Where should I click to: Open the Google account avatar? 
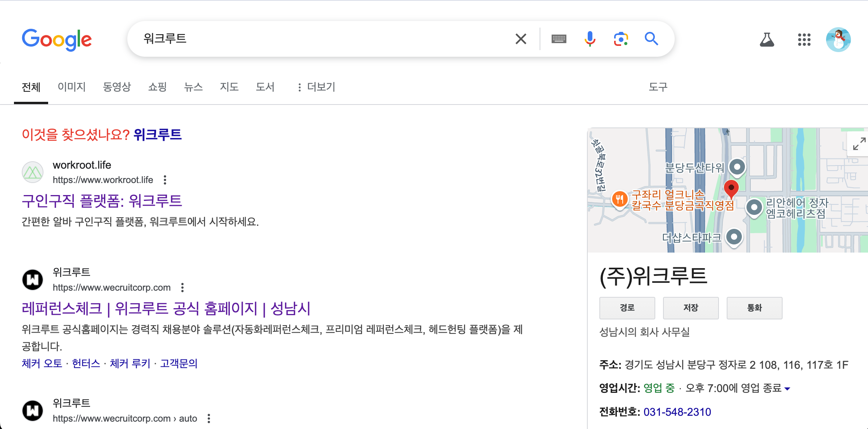tap(838, 39)
